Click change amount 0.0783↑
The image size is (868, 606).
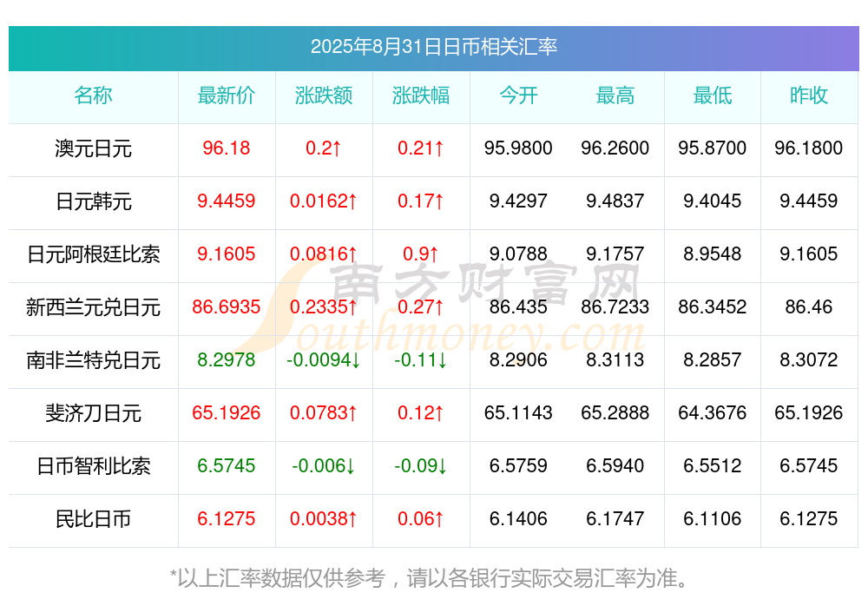pos(324,412)
